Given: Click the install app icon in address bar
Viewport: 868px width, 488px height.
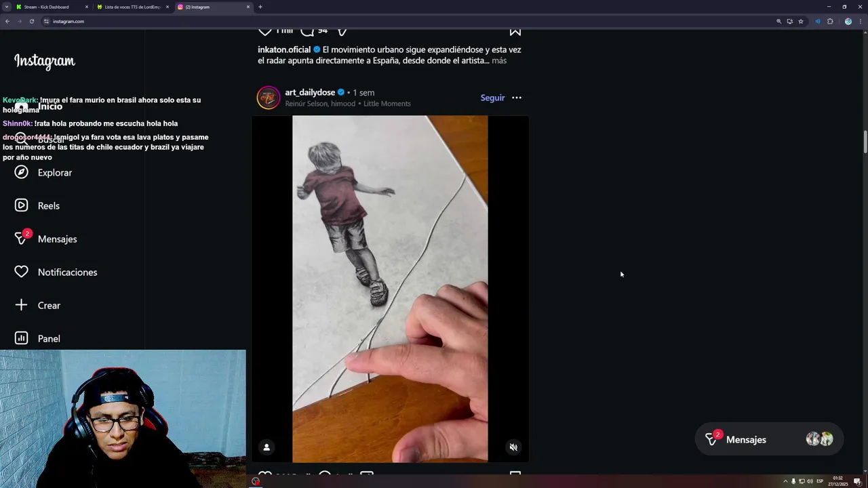Looking at the screenshot, I should click(x=789, y=21).
